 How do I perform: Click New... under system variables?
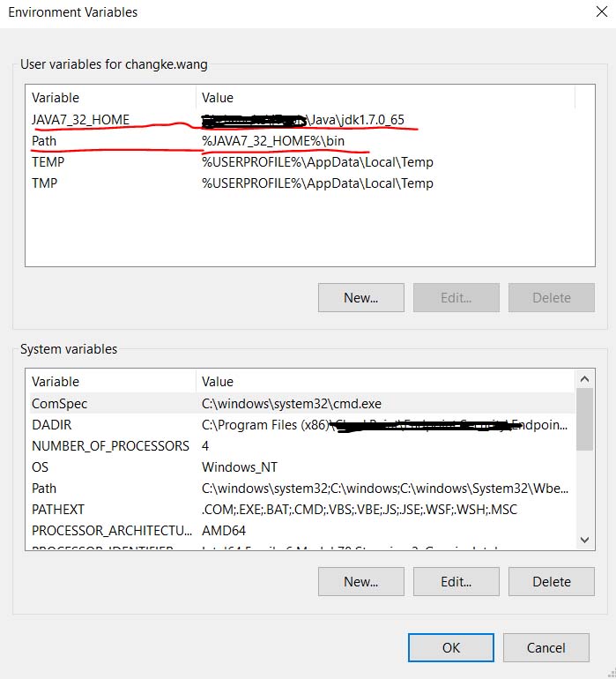pyautogui.click(x=361, y=582)
